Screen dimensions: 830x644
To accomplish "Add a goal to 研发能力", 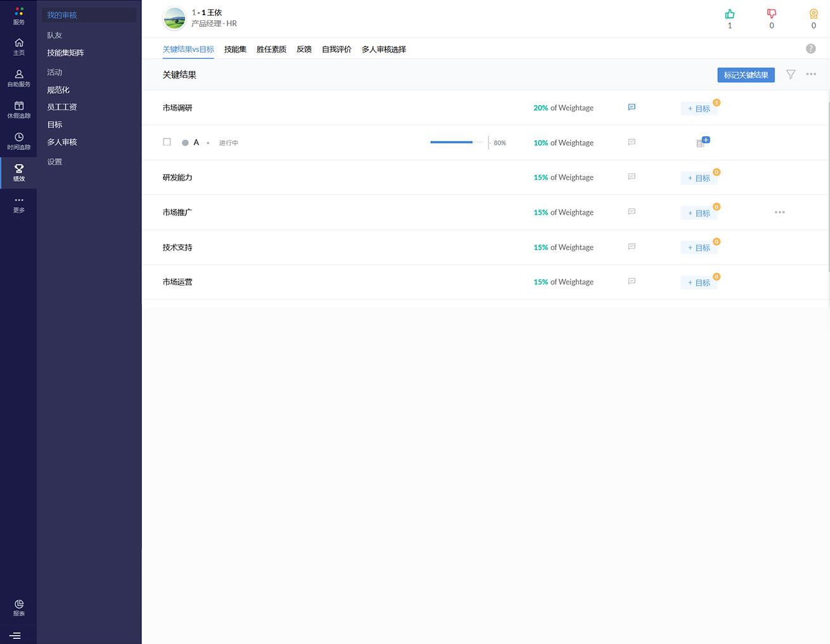I will (x=699, y=179).
